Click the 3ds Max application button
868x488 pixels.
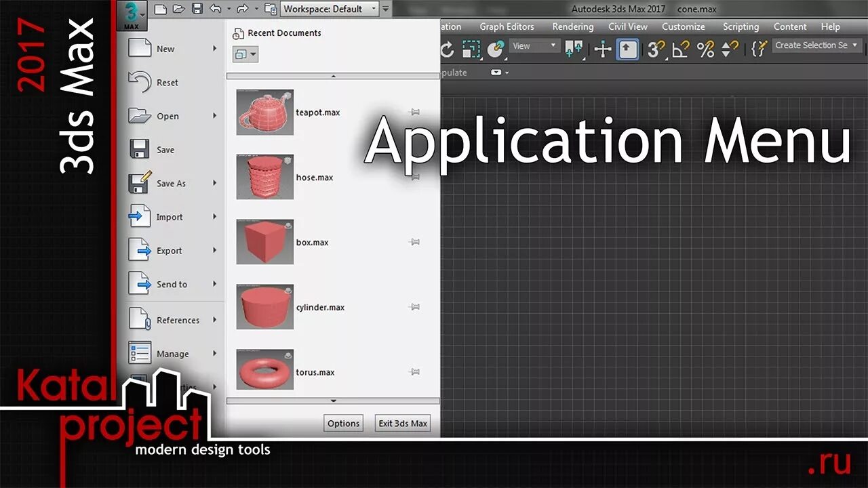132,15
